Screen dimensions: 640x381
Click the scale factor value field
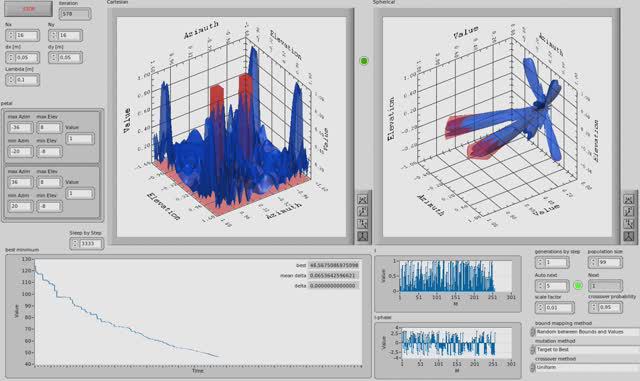tap(559, 307)
